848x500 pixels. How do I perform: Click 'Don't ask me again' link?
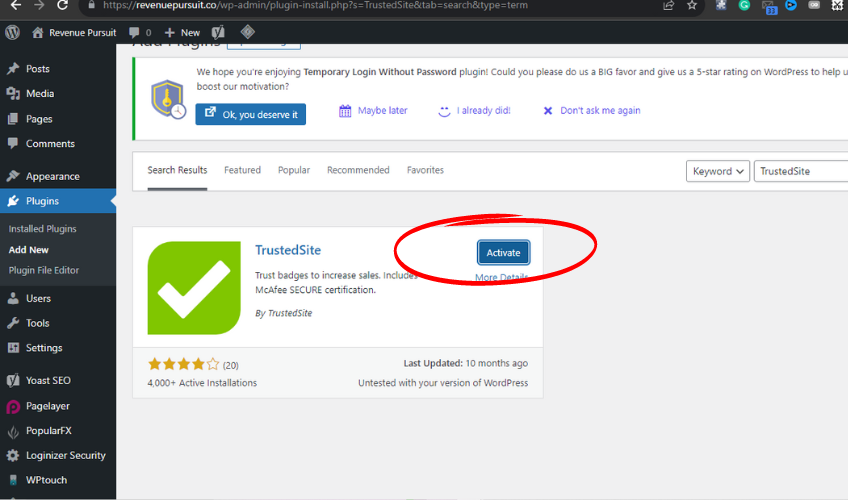pos(592,111)
